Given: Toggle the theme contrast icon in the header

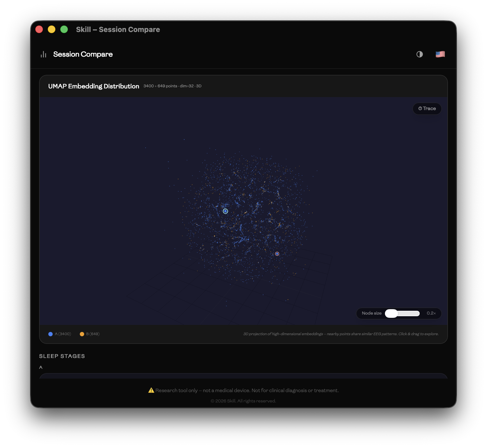Looking at the screenshot, I should (x=419, y=54).
